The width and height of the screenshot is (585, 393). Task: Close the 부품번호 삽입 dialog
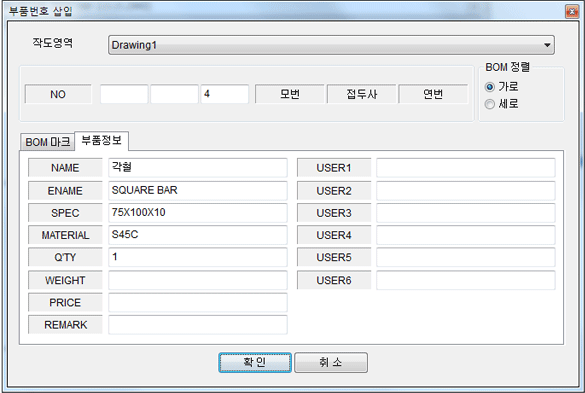click(x=572, y=12)
